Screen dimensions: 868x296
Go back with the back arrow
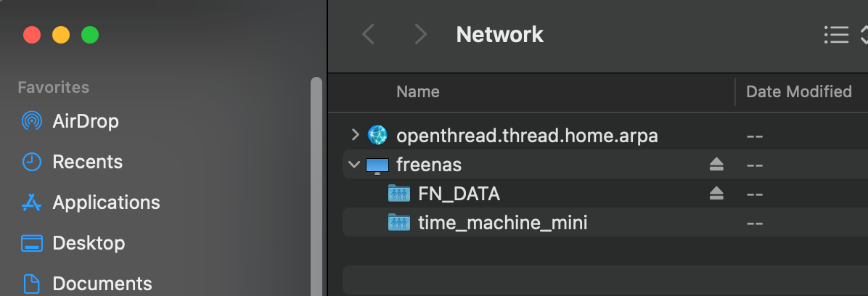coord(368,35)
